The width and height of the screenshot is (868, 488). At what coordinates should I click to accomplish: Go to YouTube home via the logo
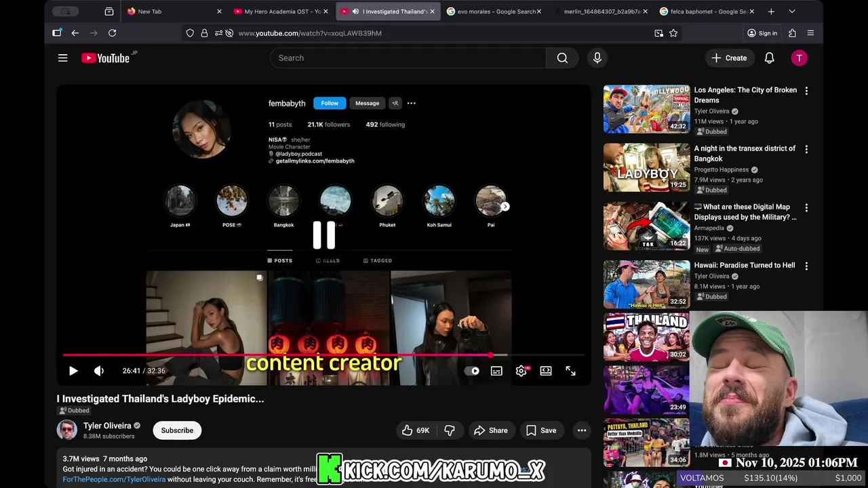(107, 58)
